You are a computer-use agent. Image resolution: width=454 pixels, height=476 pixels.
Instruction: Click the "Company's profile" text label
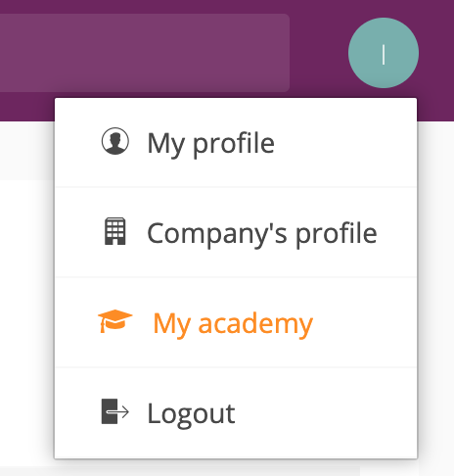(262, 233)
